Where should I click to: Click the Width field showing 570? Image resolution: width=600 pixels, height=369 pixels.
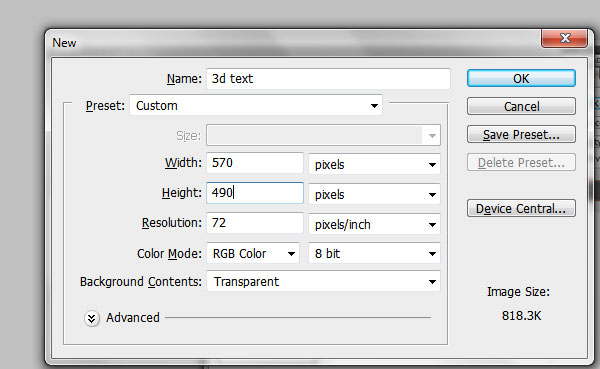coord(255,163)
